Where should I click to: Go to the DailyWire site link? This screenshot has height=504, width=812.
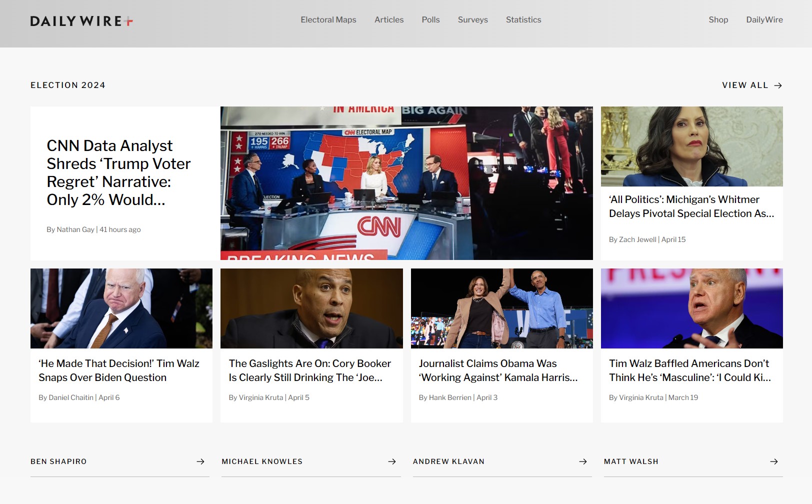point(764,20)
